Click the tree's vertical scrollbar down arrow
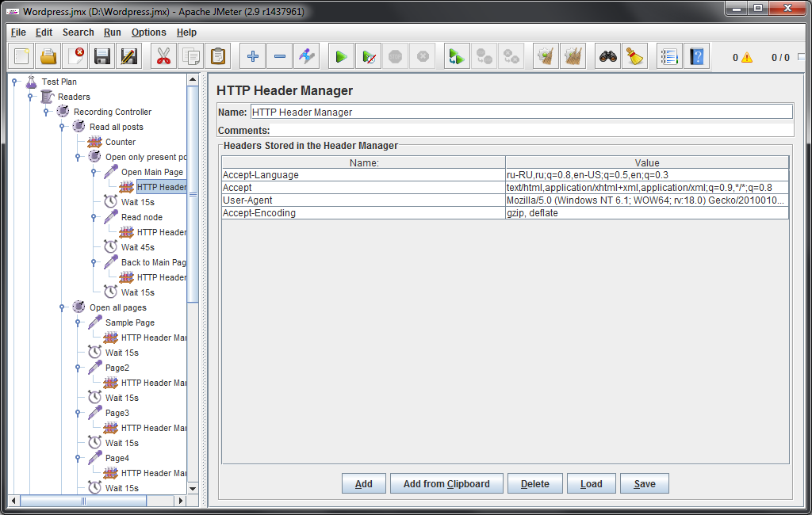This screenshot has width=812, height=515. click(x=193, y=488)
